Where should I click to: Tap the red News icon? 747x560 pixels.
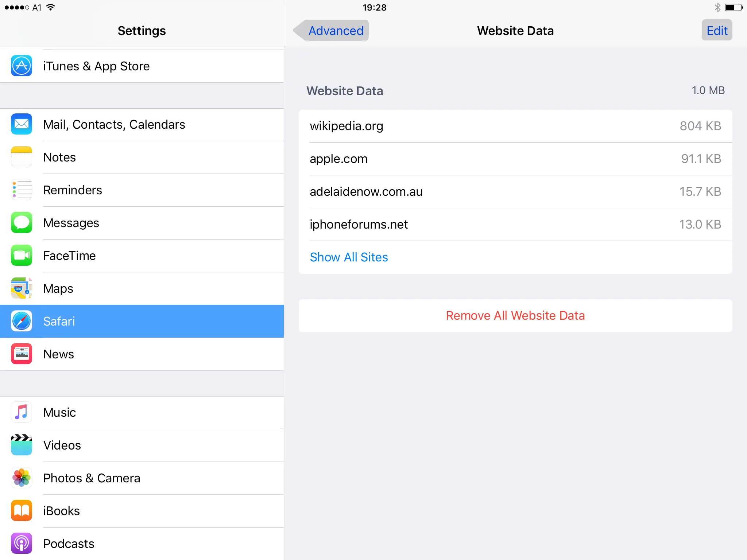[x=21, y=354]
